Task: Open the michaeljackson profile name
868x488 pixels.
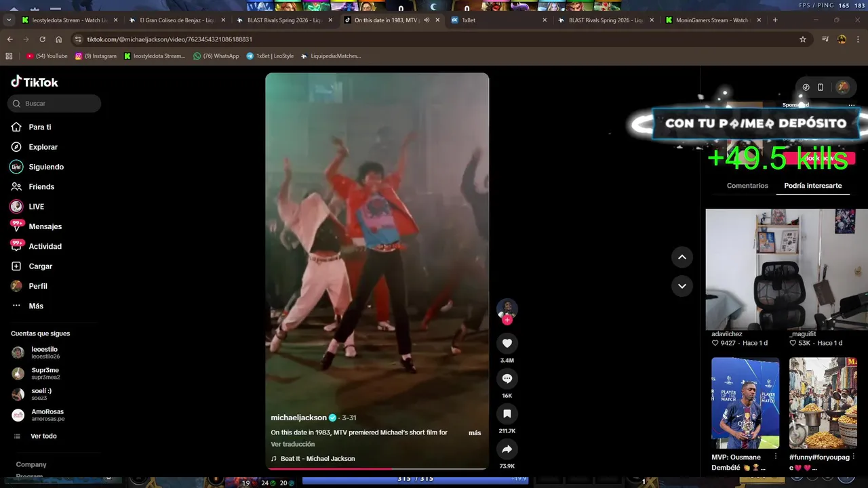Action: 298,418
